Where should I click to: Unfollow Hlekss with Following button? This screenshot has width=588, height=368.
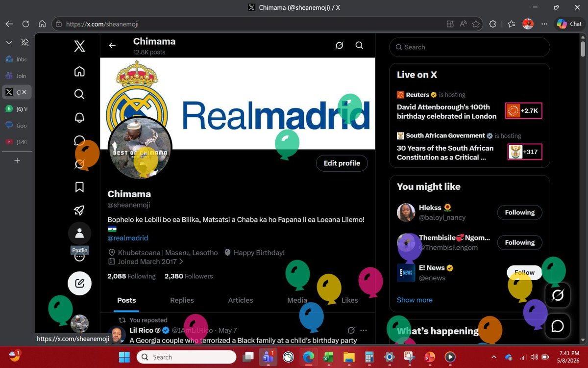pyautogui.click(x=520, y=212)
